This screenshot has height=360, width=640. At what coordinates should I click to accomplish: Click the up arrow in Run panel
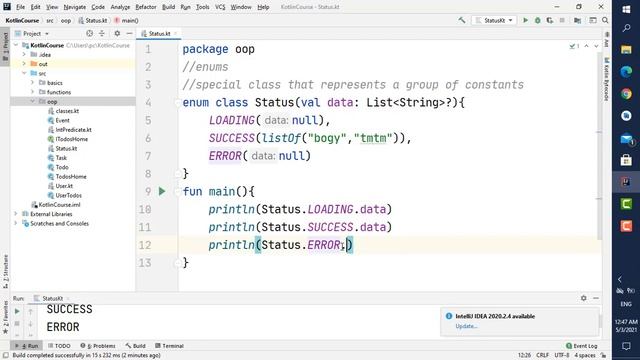(x=31, y=311)
